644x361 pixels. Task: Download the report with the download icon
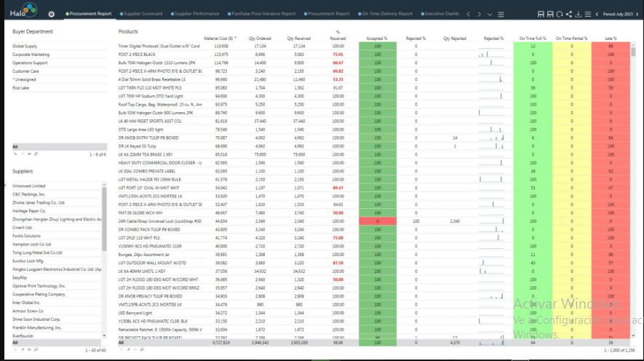[579, 14]
